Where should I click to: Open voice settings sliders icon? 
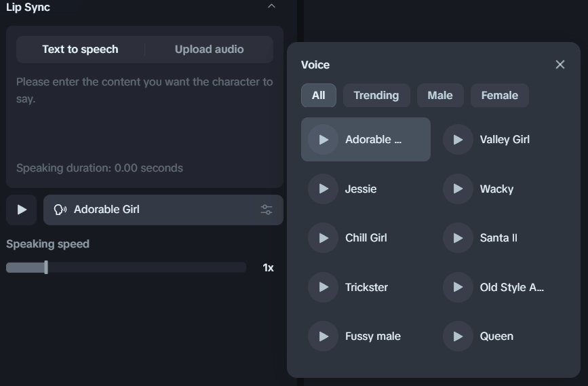[x=267, y=210]
